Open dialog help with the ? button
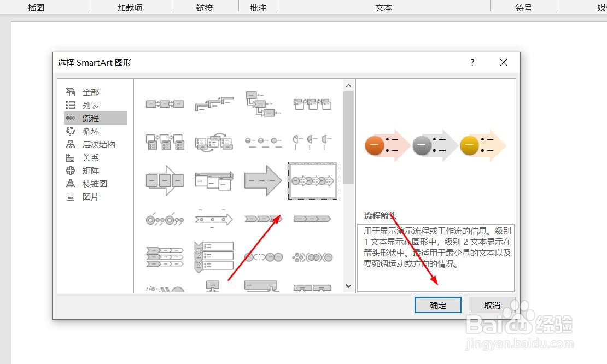This screenshot has height=364, width=607. pos(472,62)
